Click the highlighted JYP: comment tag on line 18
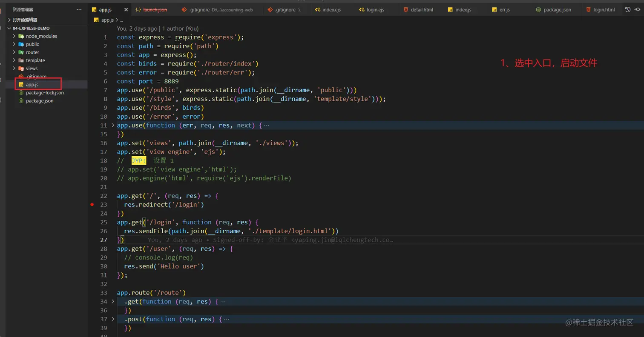644x337 pixels. (x=139, y=161)
